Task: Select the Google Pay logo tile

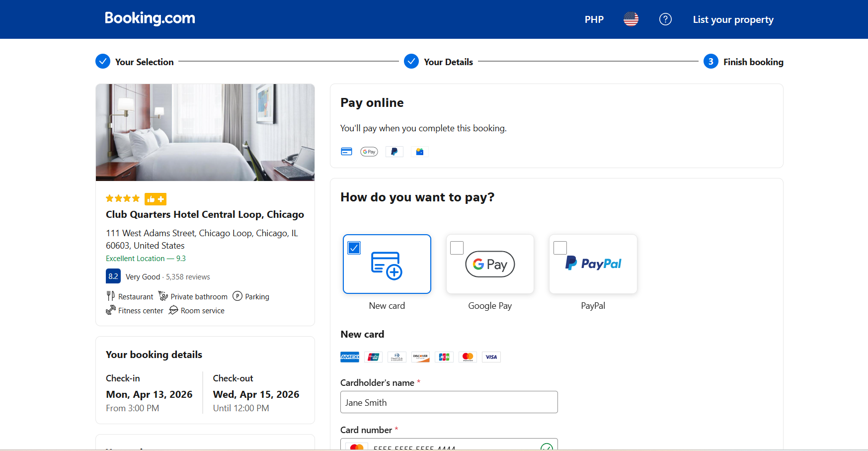Action: point(490,264)
